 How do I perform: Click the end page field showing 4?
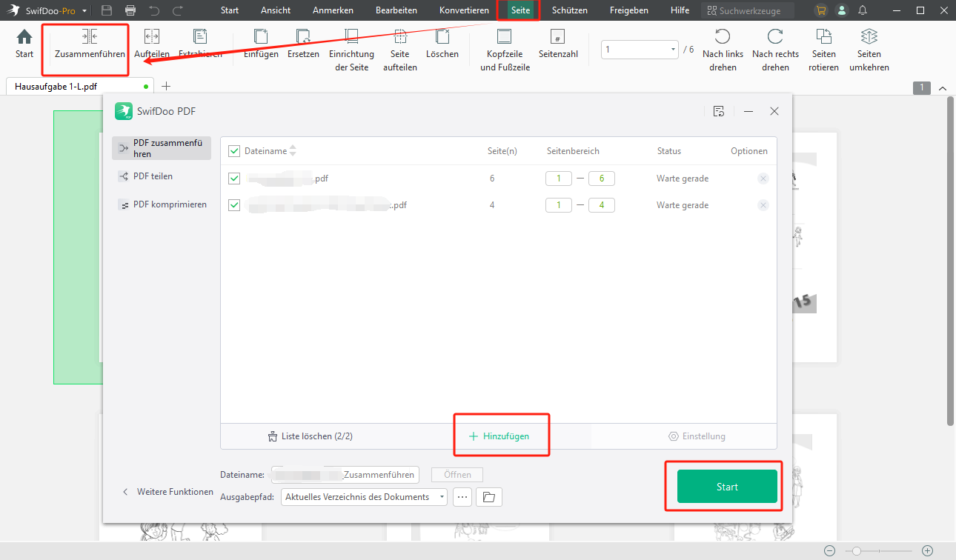(602, 205)
